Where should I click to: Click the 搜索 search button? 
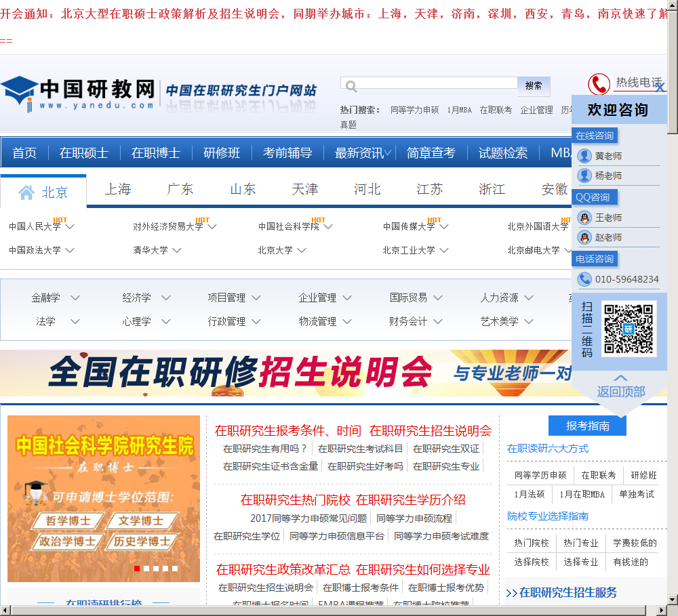534,86
